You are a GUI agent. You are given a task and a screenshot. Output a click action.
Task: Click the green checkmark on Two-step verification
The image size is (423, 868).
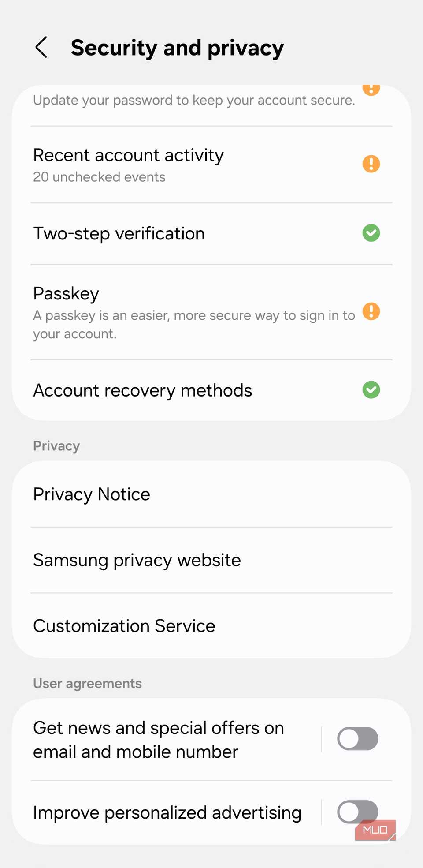coord(371,233)
